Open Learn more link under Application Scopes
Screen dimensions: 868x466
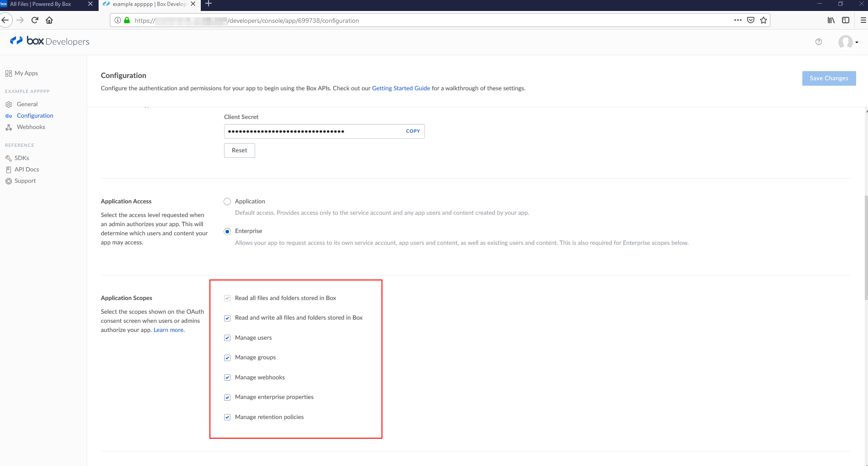169,330
